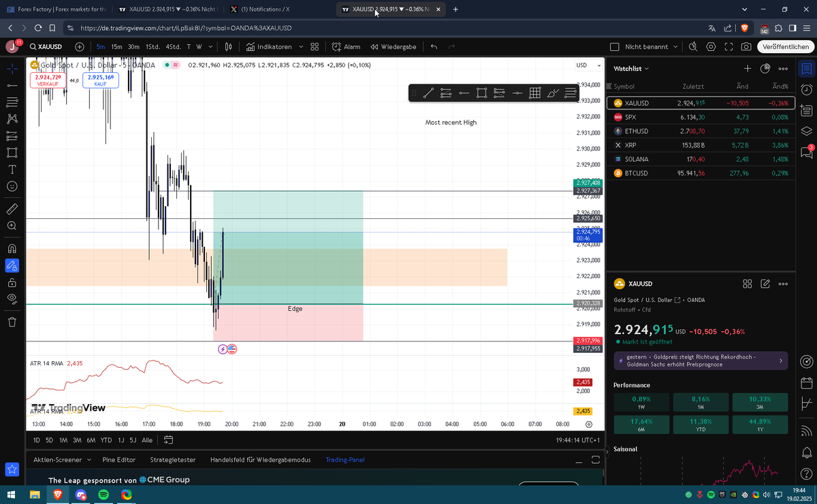
Task: Select BTCUSD in the watchlist
Action: click(x=700, y=173)
